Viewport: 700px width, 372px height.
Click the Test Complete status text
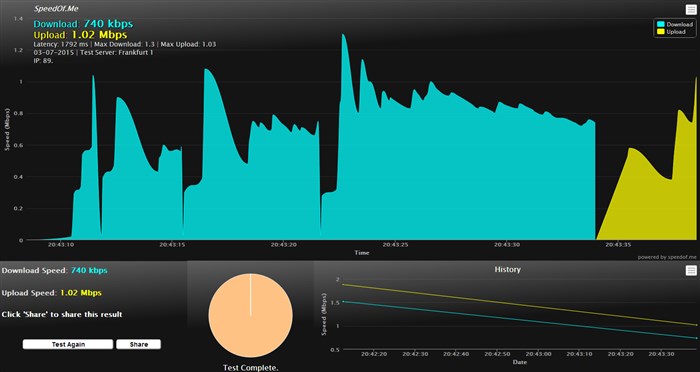250,368
